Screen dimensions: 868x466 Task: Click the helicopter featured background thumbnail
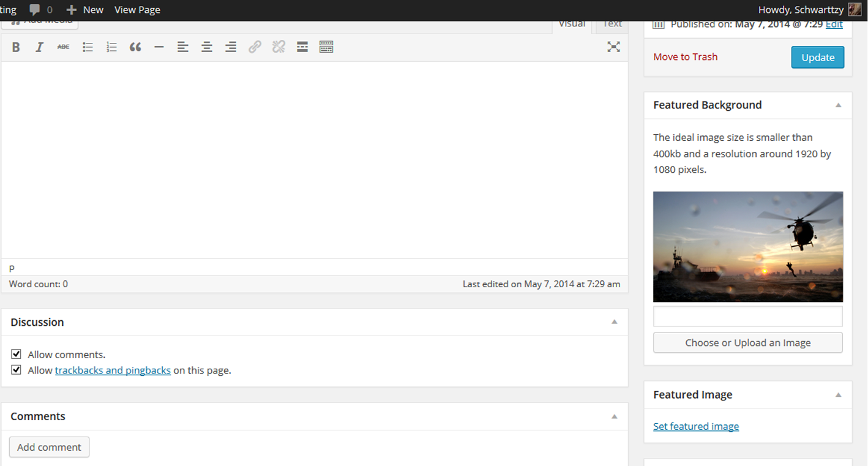click(x=747, y=247)
